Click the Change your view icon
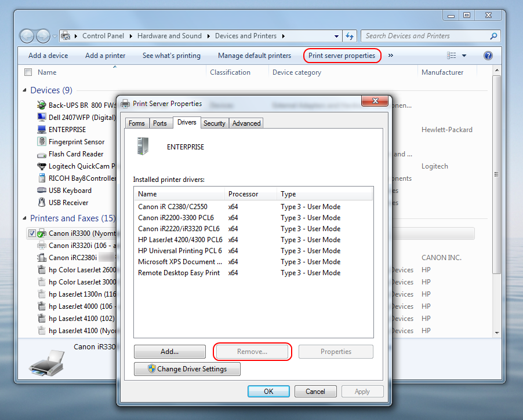The width and height of the screenshot is (523, 420). coord(452,56)
